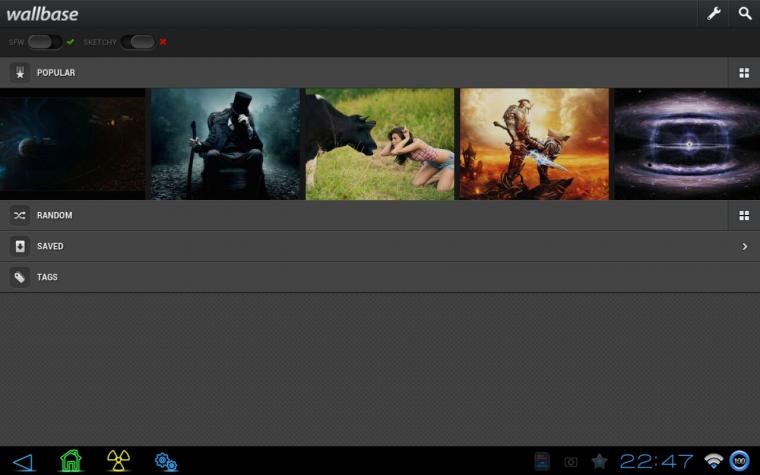Screen dimensions: 760x475
Task: Click the Random shuffle icon
Action: pyautogui.click(x=20, y=215)
